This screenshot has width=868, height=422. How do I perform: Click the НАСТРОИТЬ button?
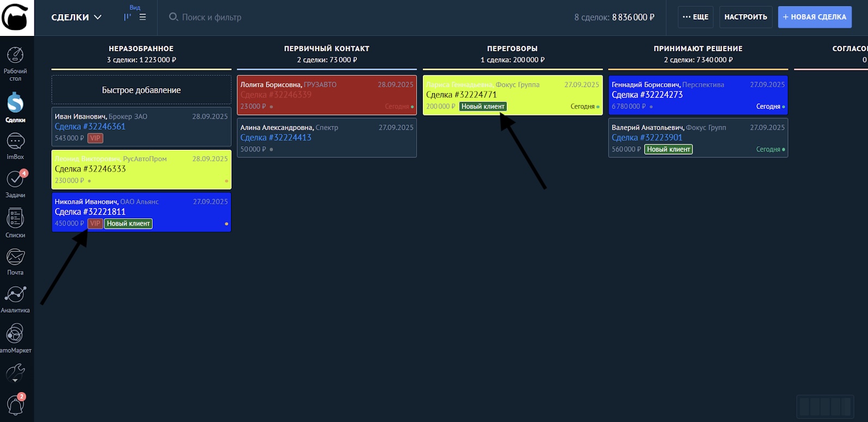click(x=745, y=17)
